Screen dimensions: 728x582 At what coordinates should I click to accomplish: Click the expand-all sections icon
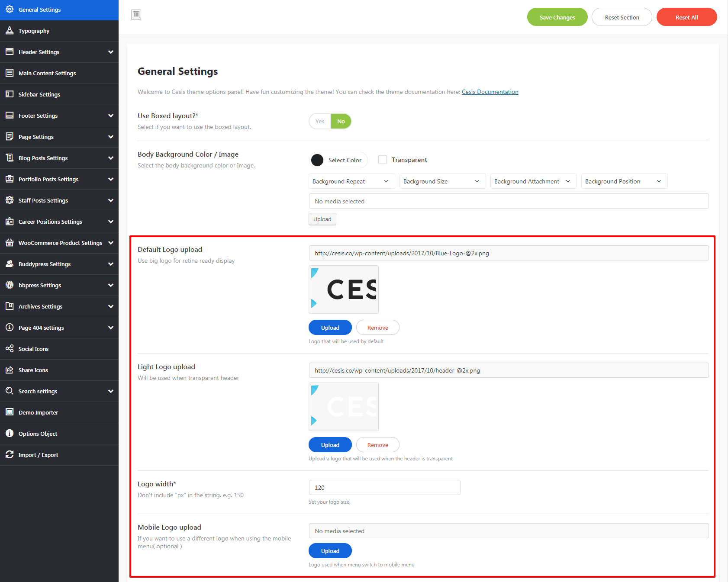coord(136,15)
